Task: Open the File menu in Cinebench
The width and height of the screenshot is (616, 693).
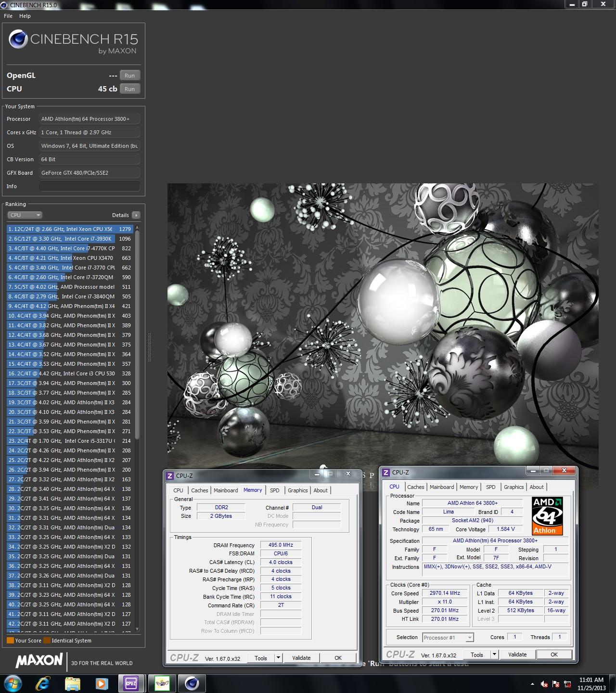Action: [8, 16]
